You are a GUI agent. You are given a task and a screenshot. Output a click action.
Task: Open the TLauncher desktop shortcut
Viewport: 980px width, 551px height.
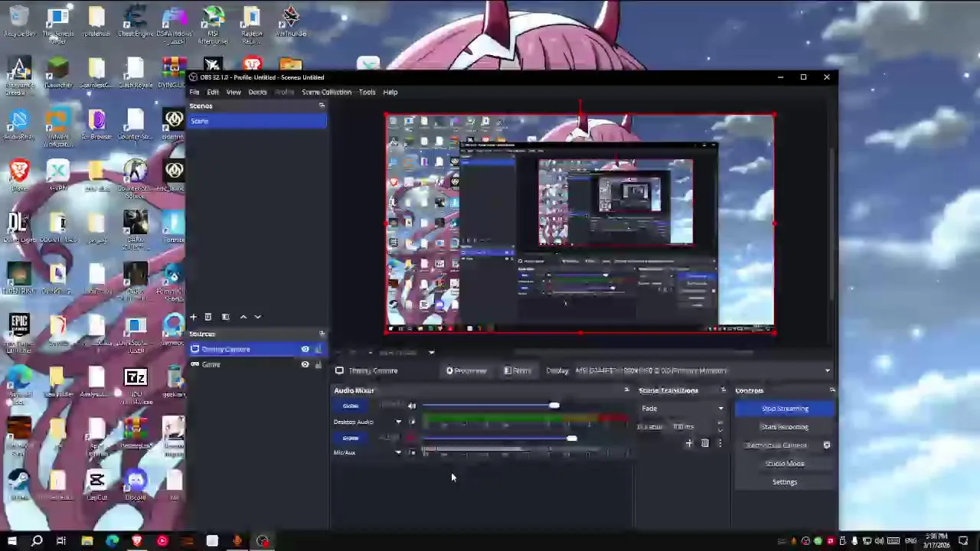pos(58,73)
